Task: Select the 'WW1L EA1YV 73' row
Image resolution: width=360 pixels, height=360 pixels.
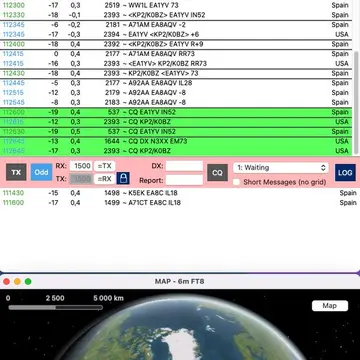Action: click(176, 5)
